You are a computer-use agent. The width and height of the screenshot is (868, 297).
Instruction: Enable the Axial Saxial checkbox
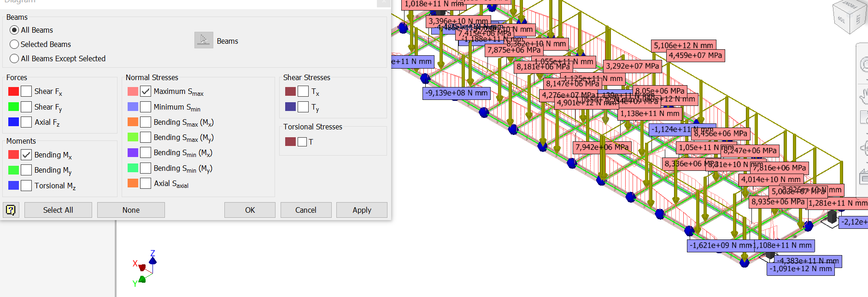(x=146, y=183)
